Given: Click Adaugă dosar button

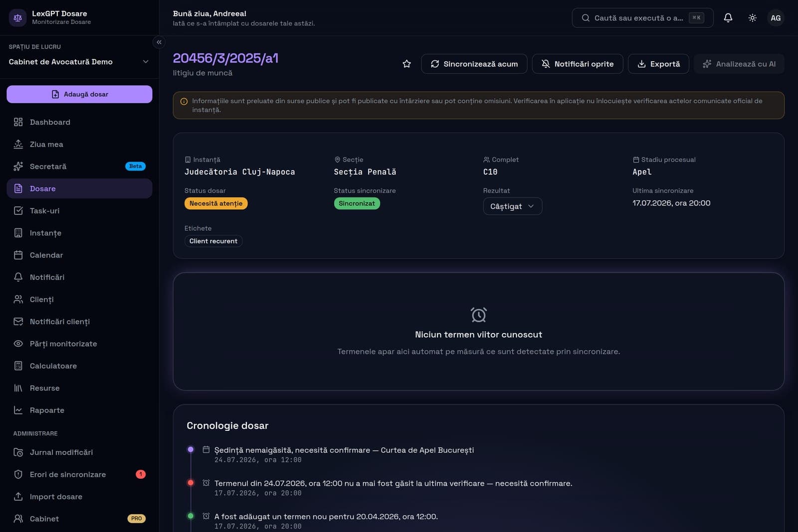Looking at the screenshot, I should [x=79, y=94].
